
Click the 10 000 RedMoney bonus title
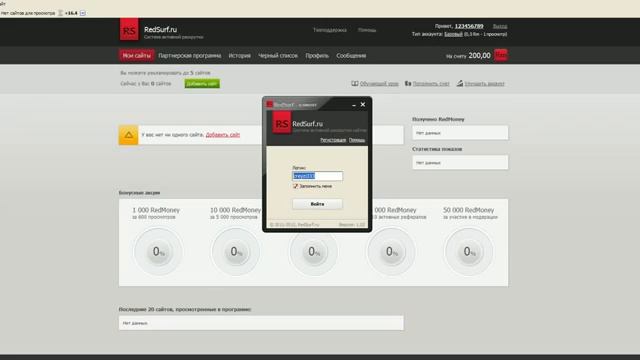point(236,210)
